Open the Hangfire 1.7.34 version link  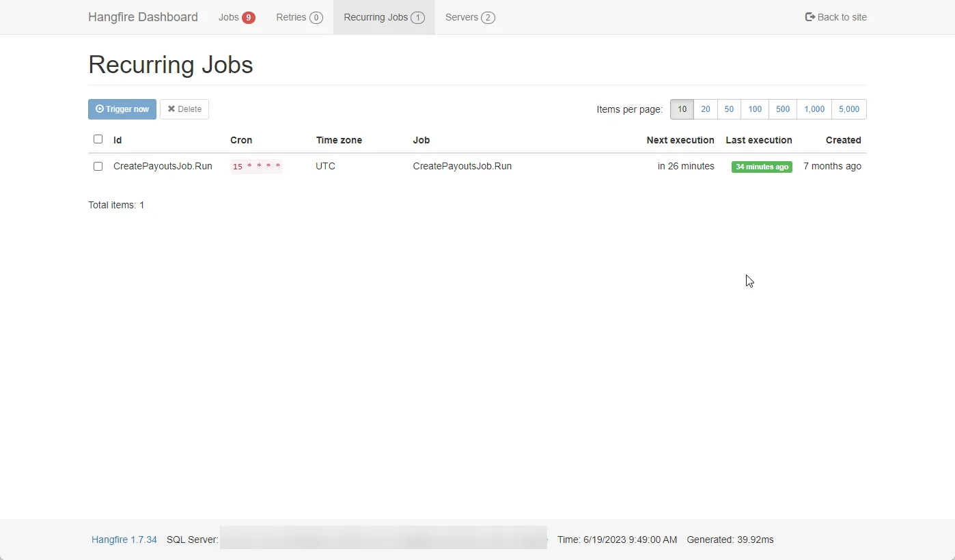(x=124, y=540)
